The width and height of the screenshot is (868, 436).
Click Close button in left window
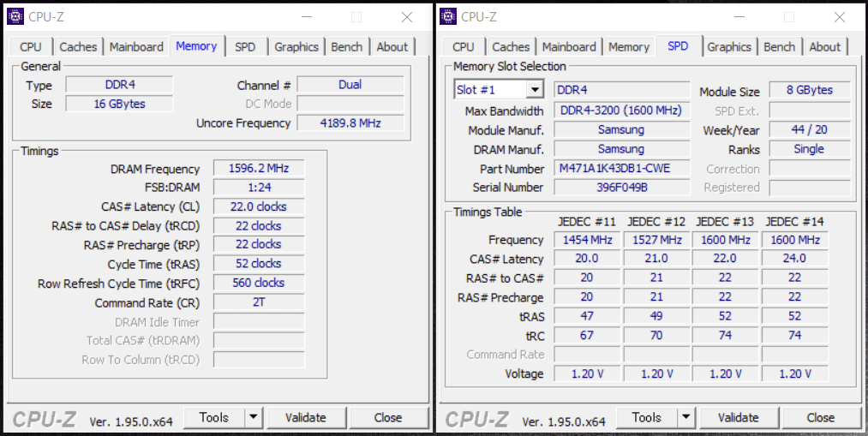[x=388, y=418]
